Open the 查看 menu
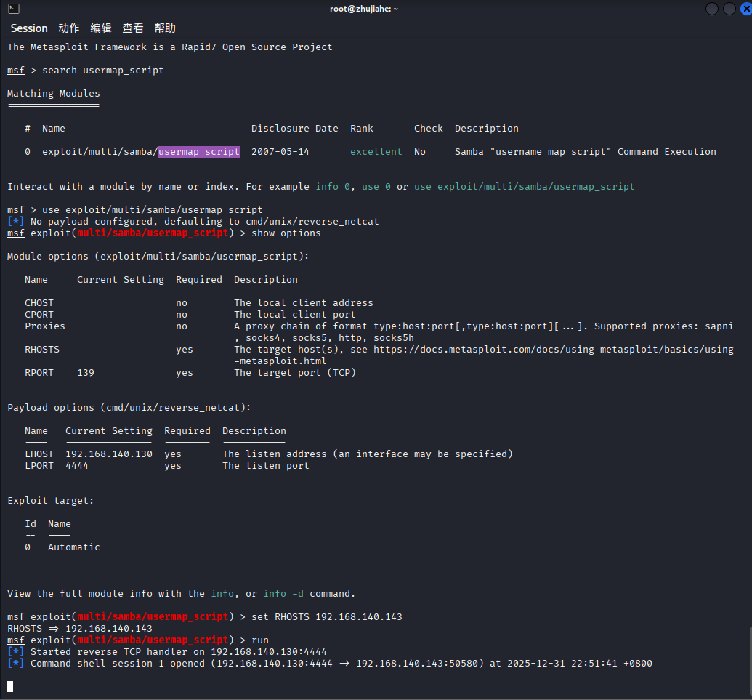Viewport: 752px width, 700px height. (x=133, y=28)
